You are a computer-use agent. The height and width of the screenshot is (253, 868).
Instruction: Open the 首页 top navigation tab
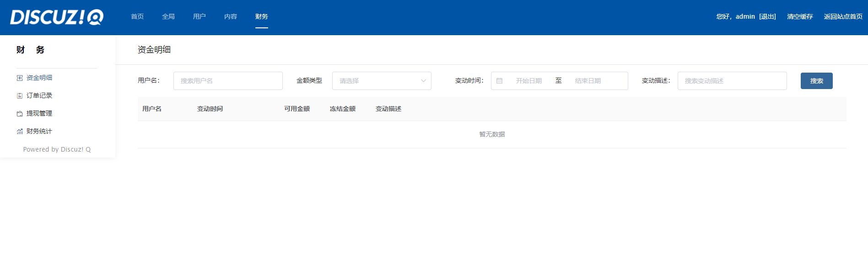pyautogui.click(x=137, y=16)
